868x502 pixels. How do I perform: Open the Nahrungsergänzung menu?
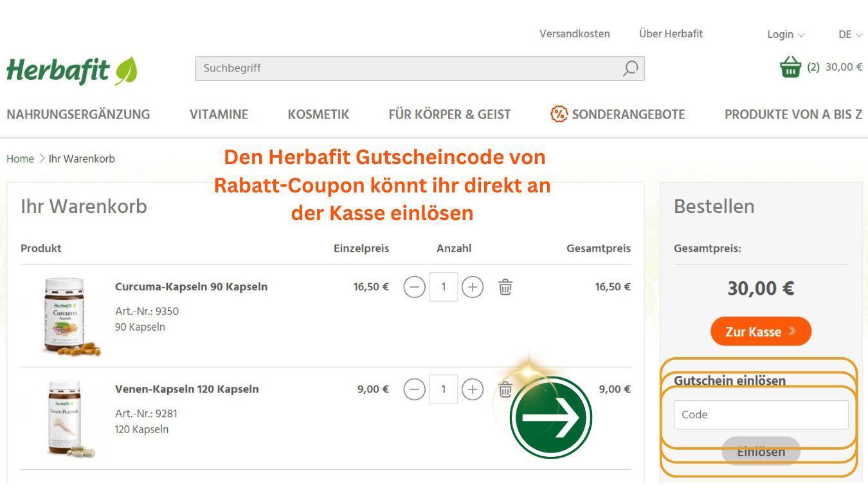point(78,115)
